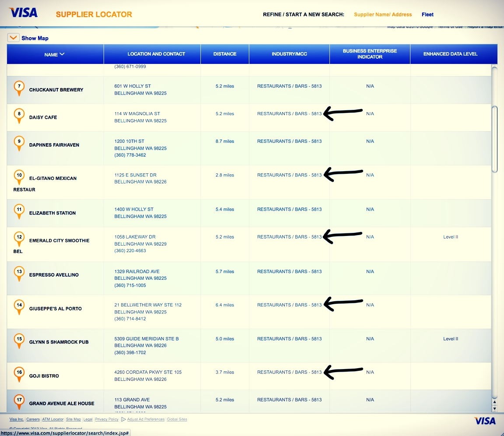The height and width of the screenshot is (436, 504).
Task: Click the GRAND AVENUE ALE HOUSE name
Action: point(62,404)
